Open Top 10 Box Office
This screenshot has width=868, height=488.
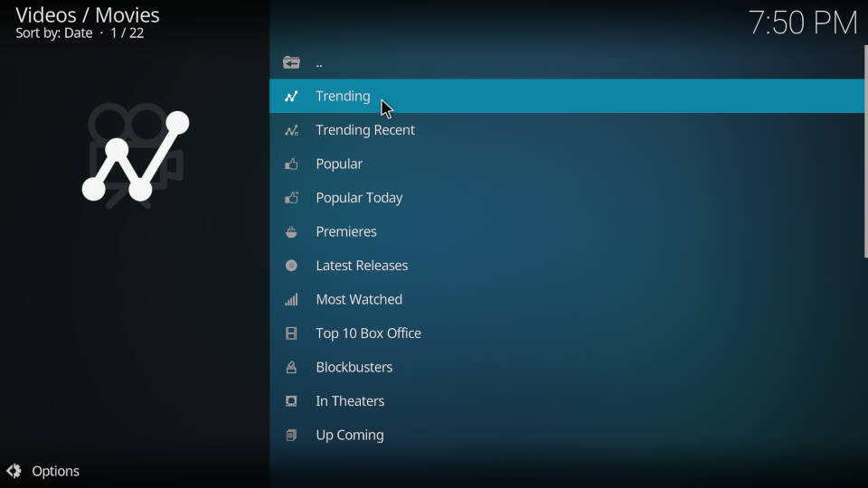click(x=566, y=333)
